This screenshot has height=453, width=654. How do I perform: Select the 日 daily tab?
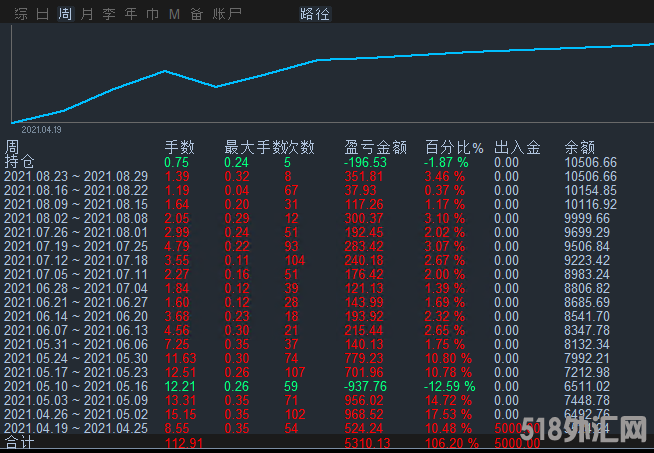tap(42, 14)
